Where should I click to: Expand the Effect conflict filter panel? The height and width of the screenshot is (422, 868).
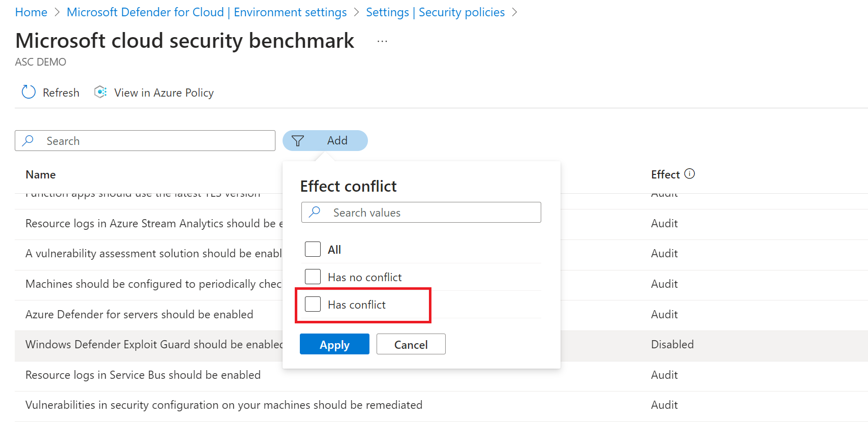coord(348,186)
